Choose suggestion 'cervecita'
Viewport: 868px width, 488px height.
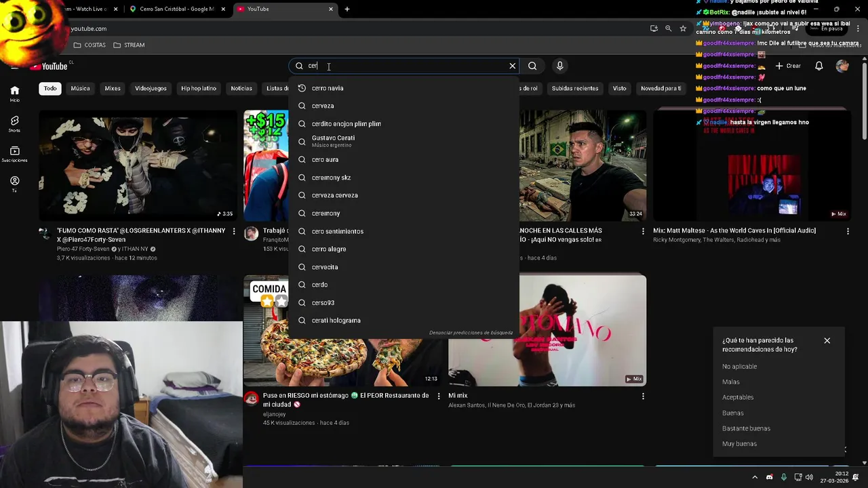(403, 267)
